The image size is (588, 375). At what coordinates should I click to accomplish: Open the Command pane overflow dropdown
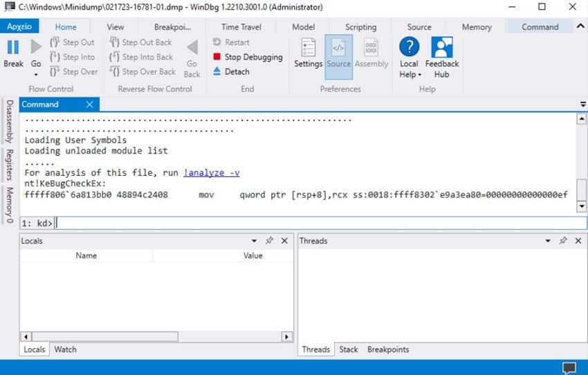[582, 104]
